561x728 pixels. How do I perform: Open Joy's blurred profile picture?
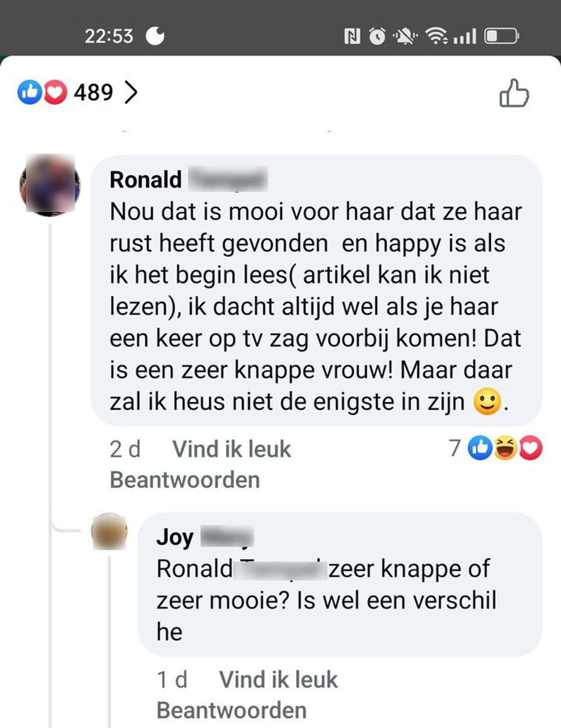tap(109, 531)
